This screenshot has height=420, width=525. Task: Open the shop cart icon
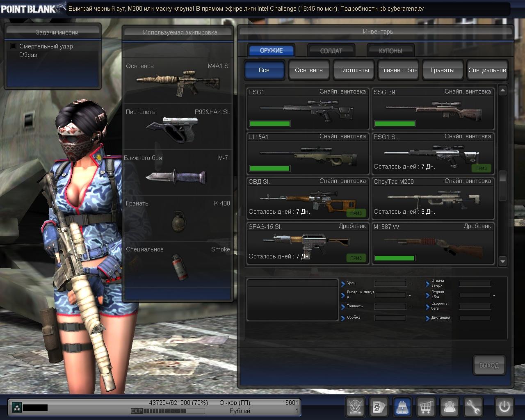coord(426,407)
